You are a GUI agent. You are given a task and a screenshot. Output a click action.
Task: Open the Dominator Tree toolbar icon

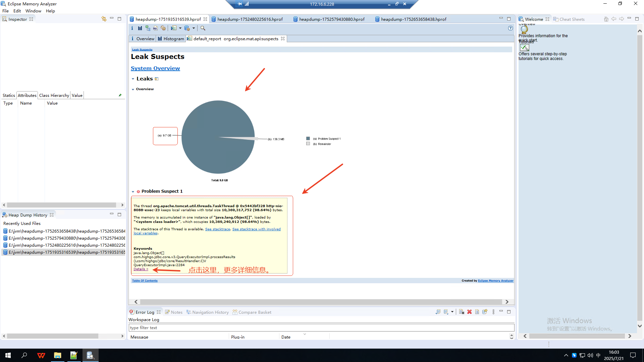coord(148,28)
